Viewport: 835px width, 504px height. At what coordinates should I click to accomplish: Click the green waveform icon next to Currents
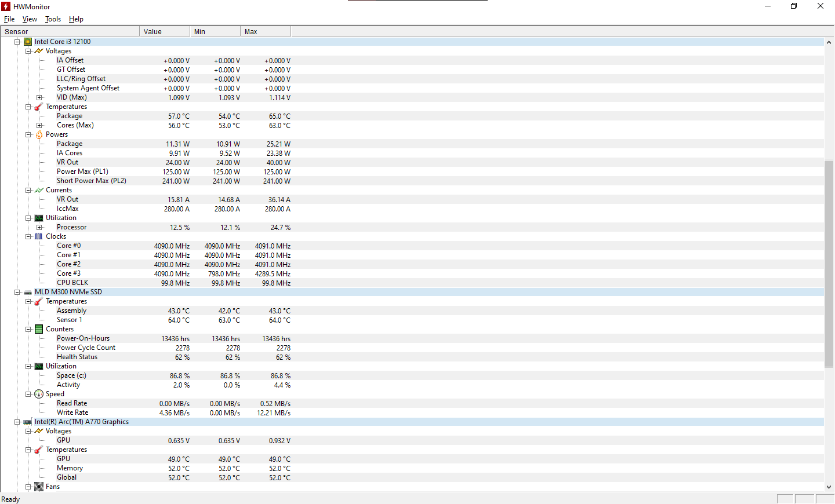[39, 190]
